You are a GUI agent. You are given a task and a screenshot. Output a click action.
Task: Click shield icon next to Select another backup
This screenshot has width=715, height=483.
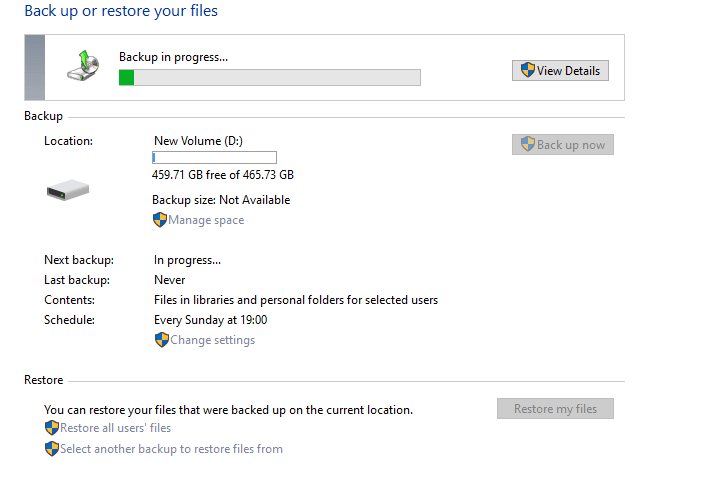pos(52,449)
